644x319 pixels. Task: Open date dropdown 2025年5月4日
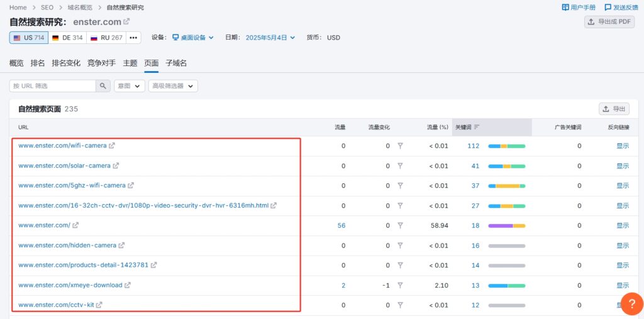pos(270,38)
